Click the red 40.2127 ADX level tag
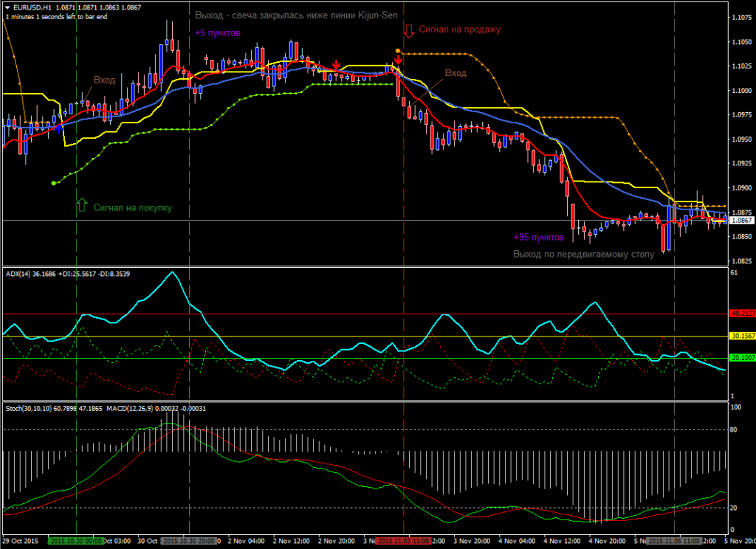The width and height of the screenshot is (756, 549). point(741,313)
